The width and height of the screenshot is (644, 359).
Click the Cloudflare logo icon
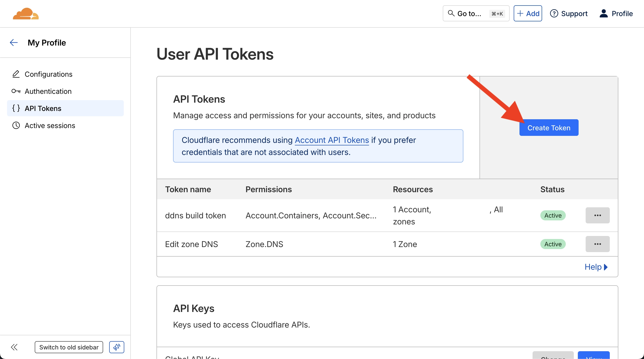tap(26, 14)
